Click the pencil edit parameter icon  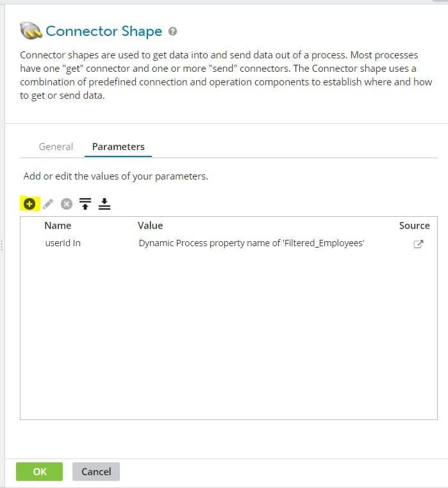[48, 204]
